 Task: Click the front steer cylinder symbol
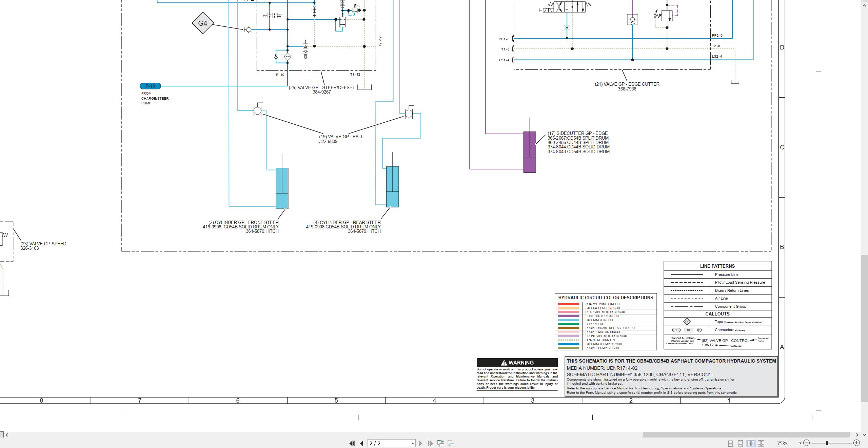[282, 188]
